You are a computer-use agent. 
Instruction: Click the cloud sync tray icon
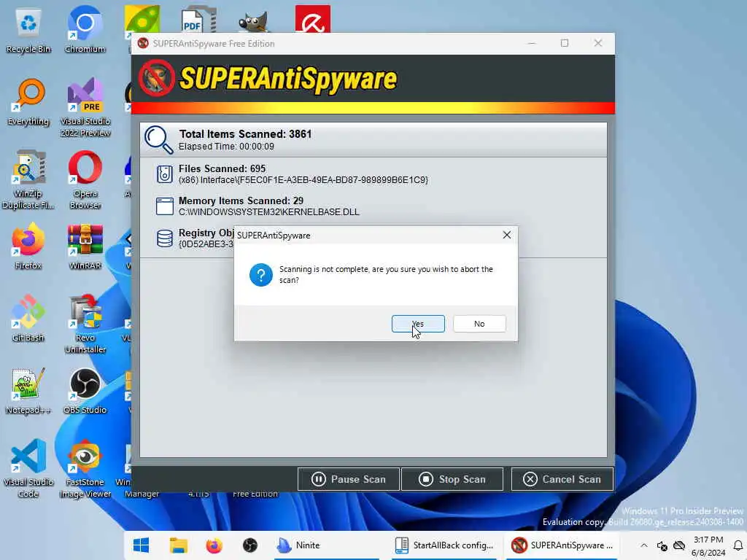coord(679,545)
